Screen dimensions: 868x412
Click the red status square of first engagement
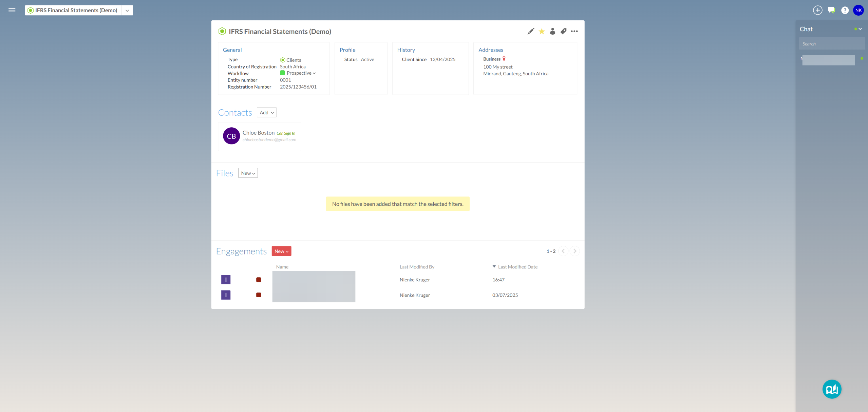coord(259,280)
